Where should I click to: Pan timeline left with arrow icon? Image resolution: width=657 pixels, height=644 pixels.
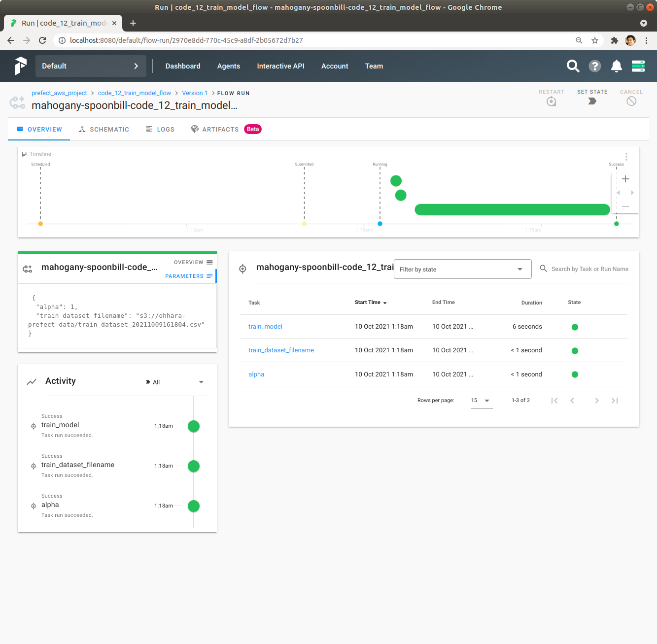[618, 193]
